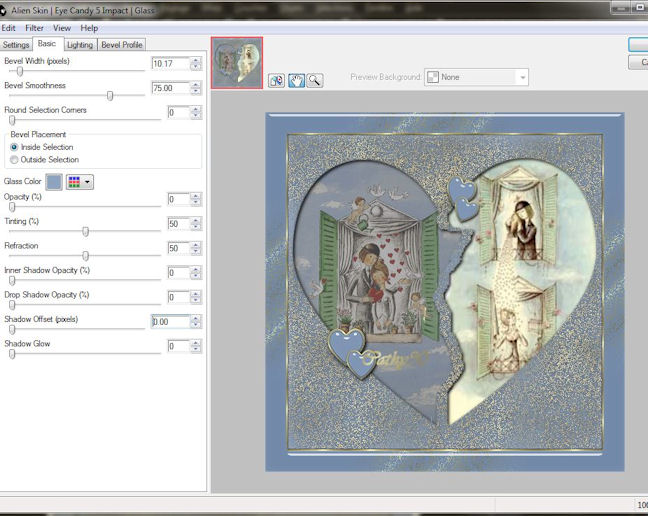Click the Inner Shadow Opacity slider handle
648x516 pixels.
[x=12, y=281]
